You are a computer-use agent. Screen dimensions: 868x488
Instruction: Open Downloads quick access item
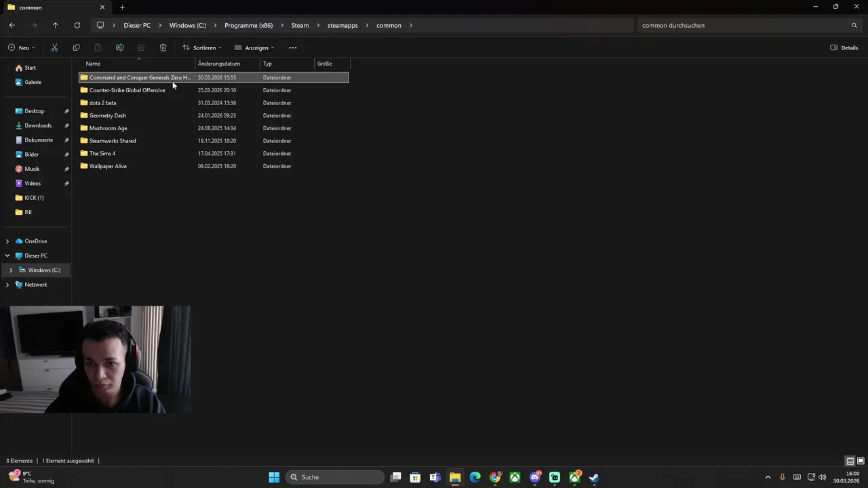tap(38, 125)
